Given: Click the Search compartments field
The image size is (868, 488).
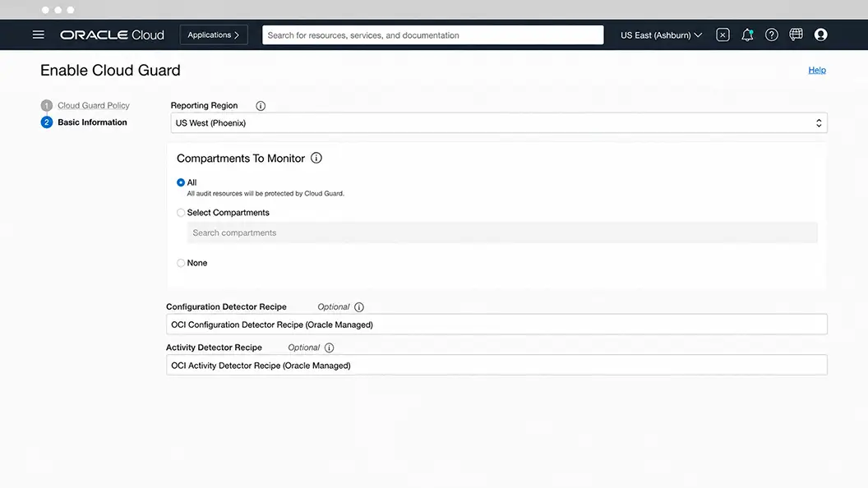Looking at the screenshot, I should click(x=502, y=233).
